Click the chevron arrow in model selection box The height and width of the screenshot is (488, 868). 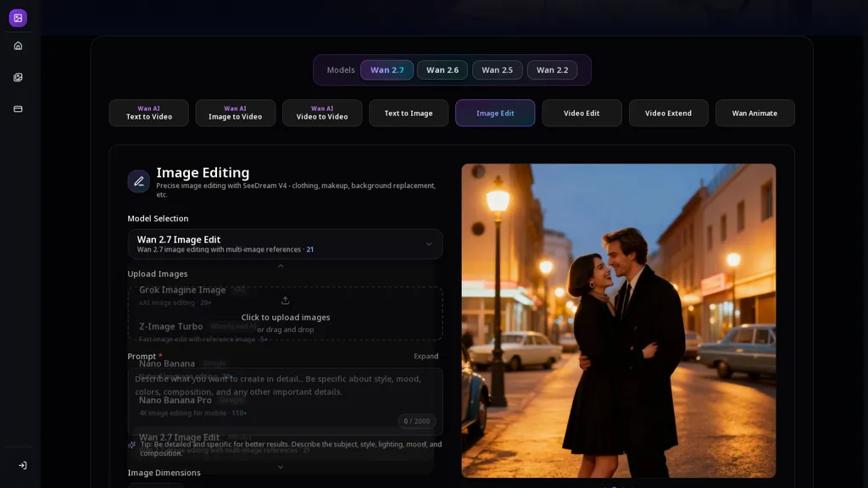428,244
